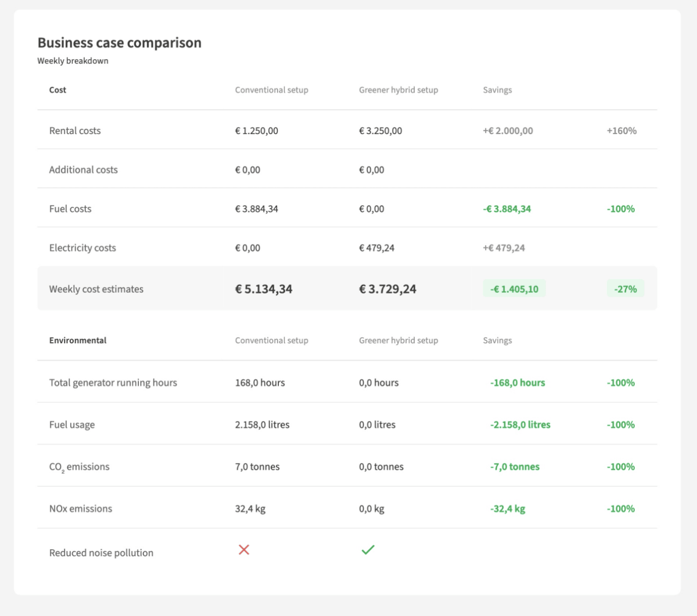This screenshot has height=616, width=697.
Task: Click the Weekly breakdown subtitle
Action: click(x=73, y=61)
